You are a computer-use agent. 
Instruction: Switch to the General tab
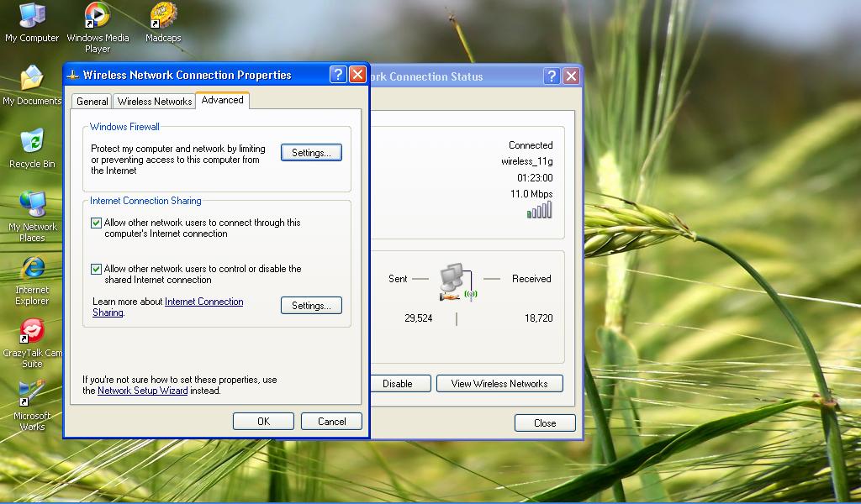pos(92,102)
